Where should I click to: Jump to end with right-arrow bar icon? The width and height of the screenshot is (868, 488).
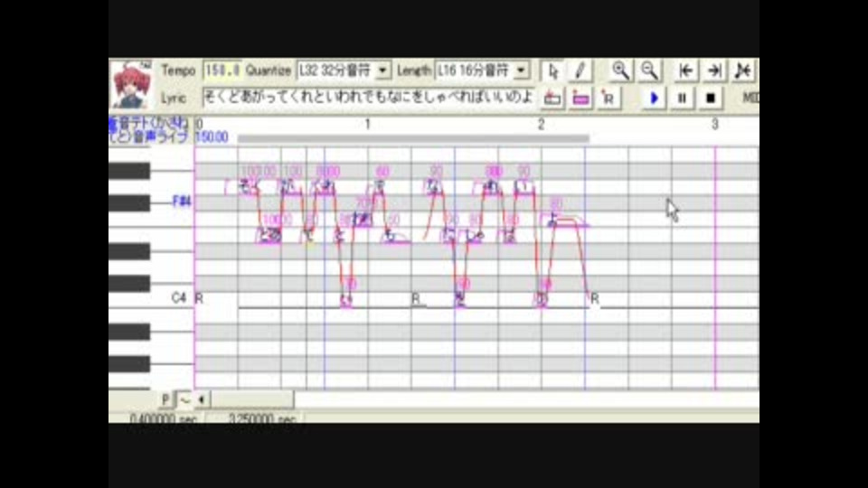tap(714, 70)
